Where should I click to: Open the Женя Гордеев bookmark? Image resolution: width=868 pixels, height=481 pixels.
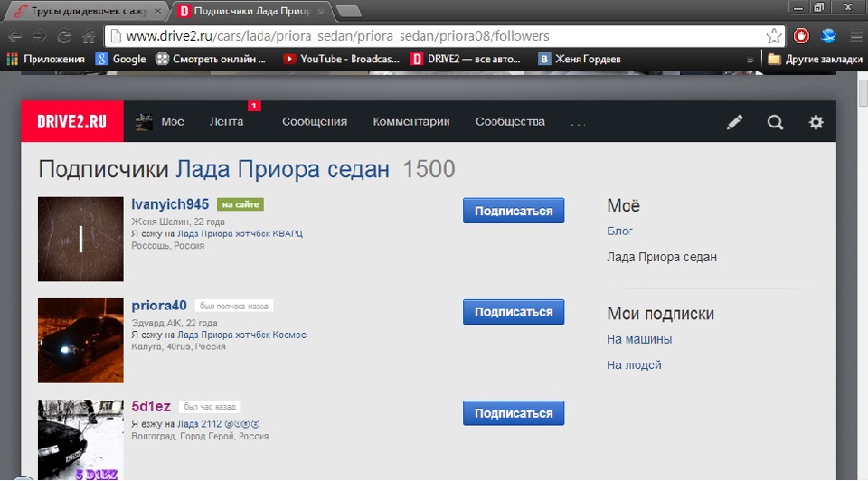(x=580, y=60)
